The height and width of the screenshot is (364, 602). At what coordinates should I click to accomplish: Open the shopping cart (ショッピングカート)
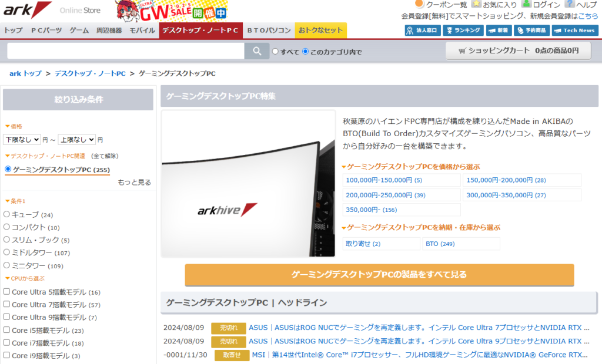(519, 50)
